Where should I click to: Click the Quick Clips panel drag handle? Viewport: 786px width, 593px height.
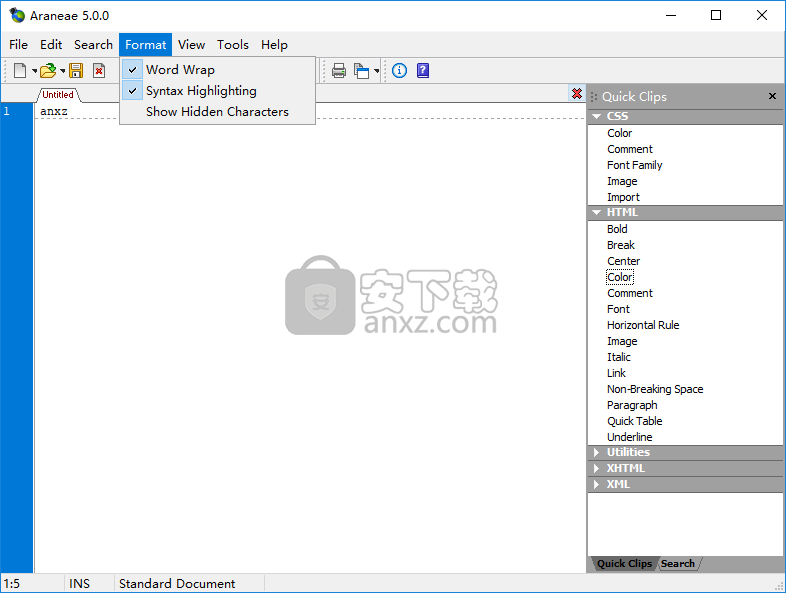[x=594, y=97]
